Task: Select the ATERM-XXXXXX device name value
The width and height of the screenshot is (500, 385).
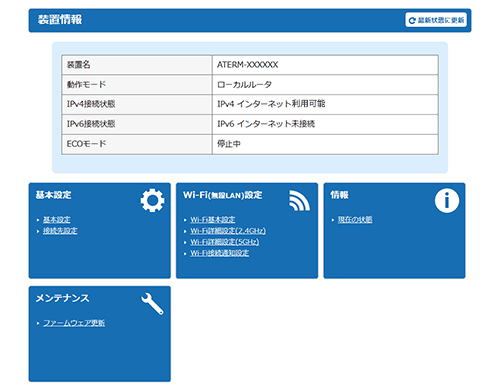Action: pos(248,65)
